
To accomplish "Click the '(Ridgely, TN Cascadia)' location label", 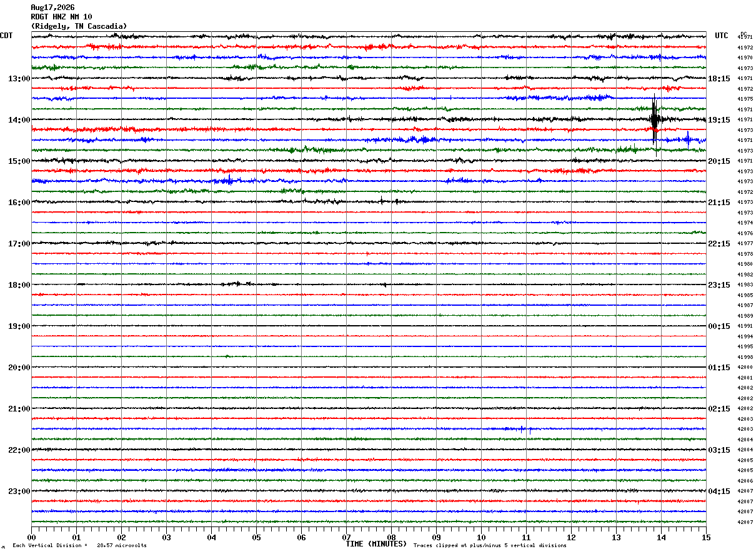I will coord(79,26).
